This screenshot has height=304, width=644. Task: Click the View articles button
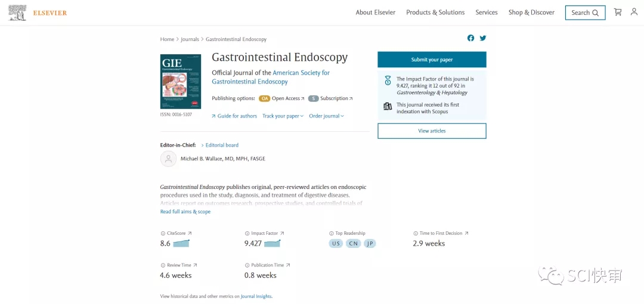point(432,131)
